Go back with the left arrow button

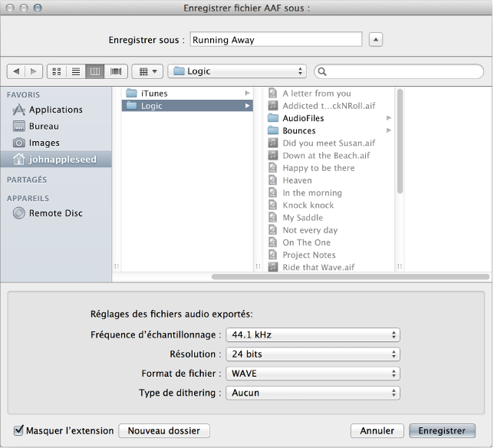click(x=16, y=71)
